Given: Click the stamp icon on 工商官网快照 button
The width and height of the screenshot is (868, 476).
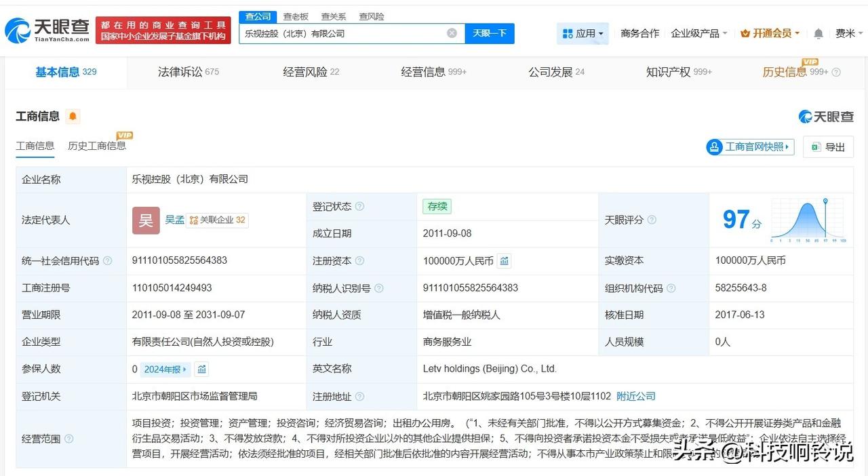Looking at the screenshot, I should [715, 146].
